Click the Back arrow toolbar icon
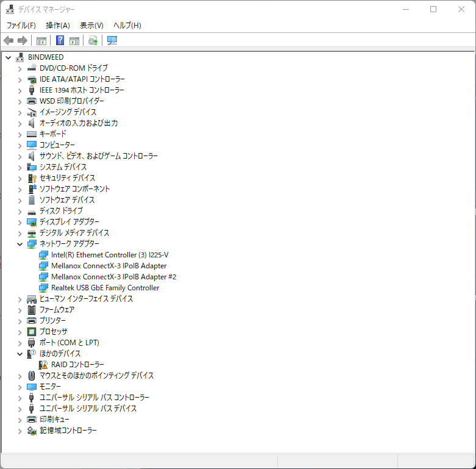Screen dimensions: 476x469 click(x=9, y=40)
